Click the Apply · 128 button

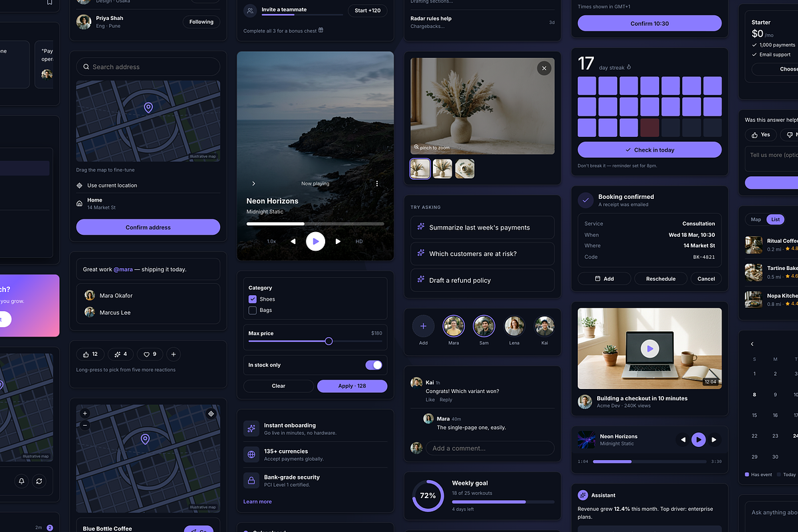pos(352,386)
